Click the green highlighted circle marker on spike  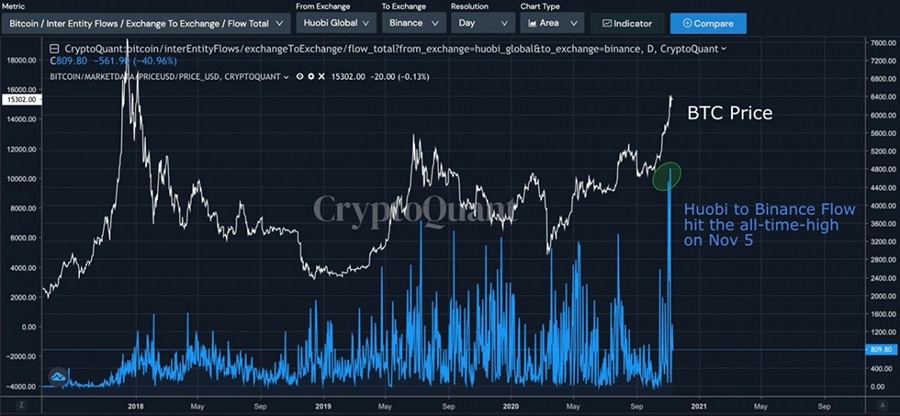click(x=667, y=176)
